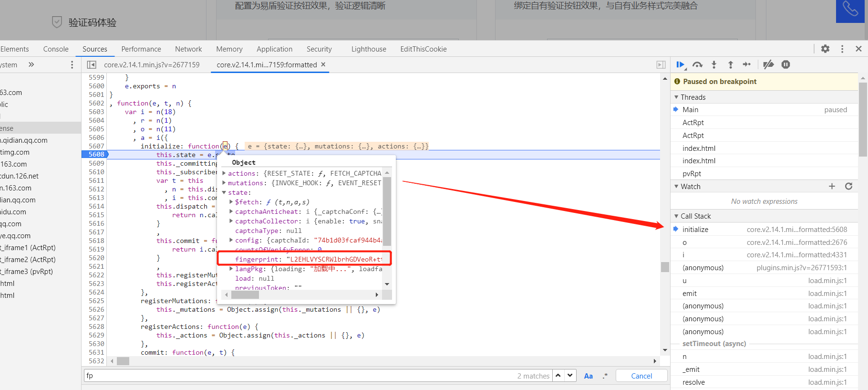The height and width of the screenshot is (390, 868).
Task: Switch to core.v2.14.1.min.js?v=2677159 file tab
Action: click(x=152, y=64)
